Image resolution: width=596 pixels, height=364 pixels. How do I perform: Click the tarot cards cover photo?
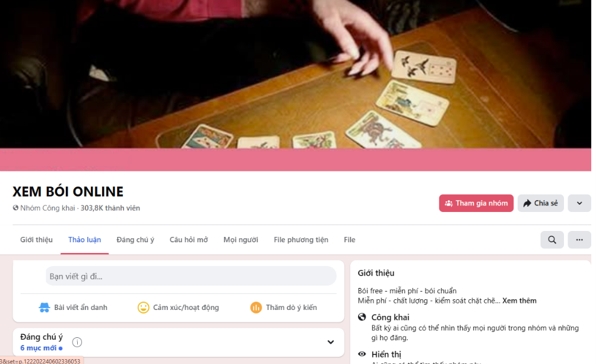click(x=296, y=74)
